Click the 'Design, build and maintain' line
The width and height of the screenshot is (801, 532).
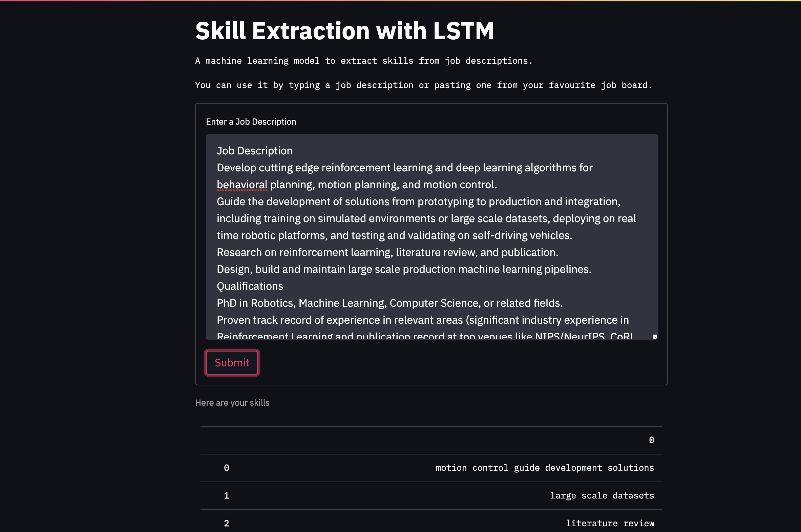(404, 269)
